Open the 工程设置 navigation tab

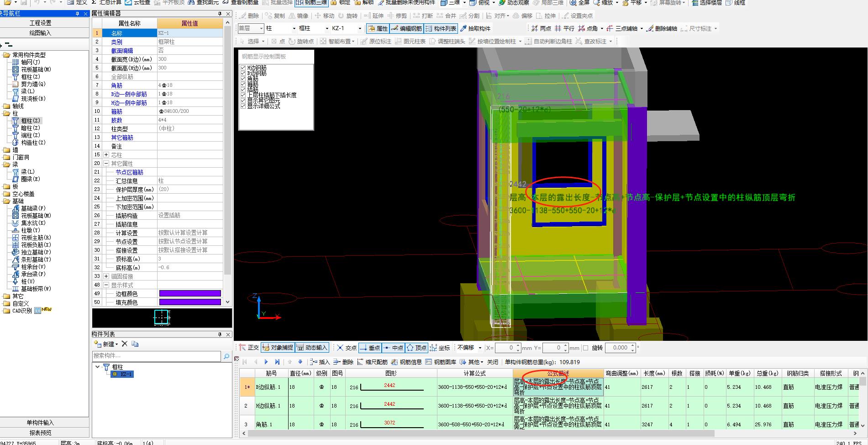pyautogui.click(x=40, y=23)
